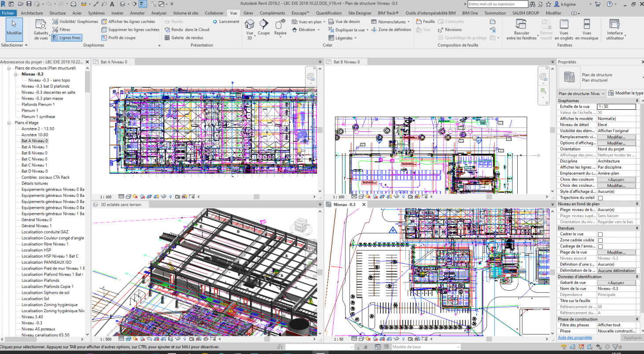The height and width of the screenshot is (354, 644).
Task: Click the Aide des propriétés link
Action: pyautogui.click(x=575, y=338)
